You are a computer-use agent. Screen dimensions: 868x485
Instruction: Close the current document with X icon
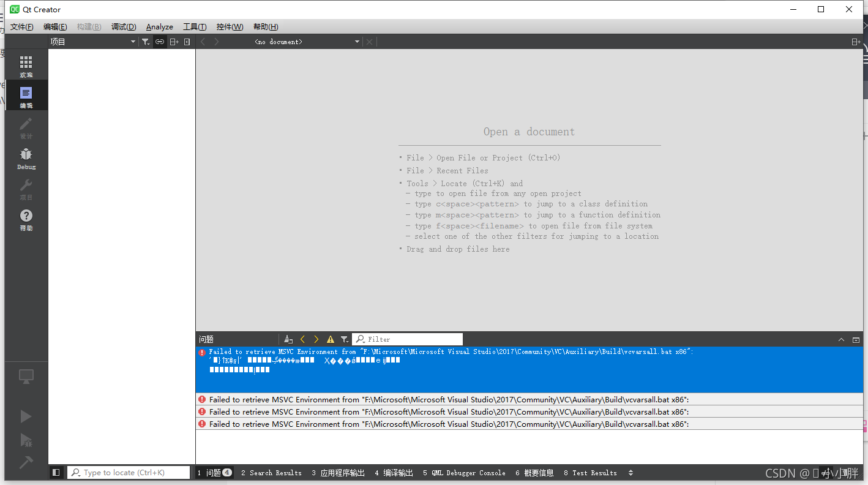(x=369, y=42)
